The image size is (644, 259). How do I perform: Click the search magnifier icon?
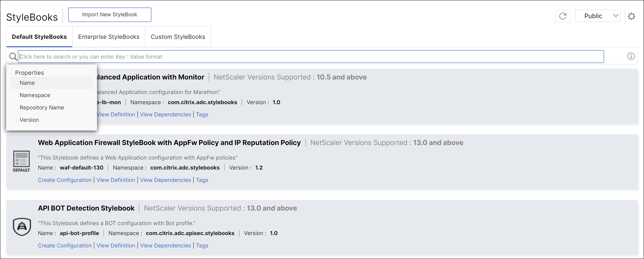[13, 57]
